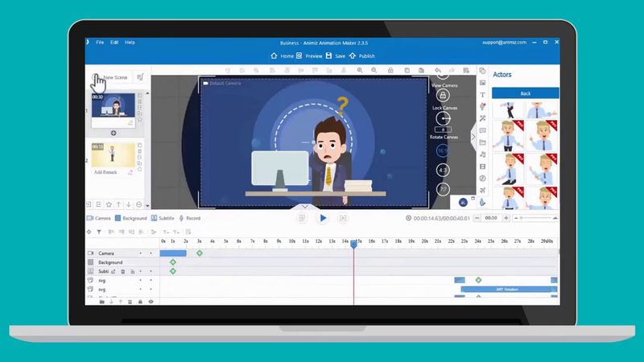Redo the last action
Image resolution: width=644 pixels, height=362 pixels.
(452, 70)
